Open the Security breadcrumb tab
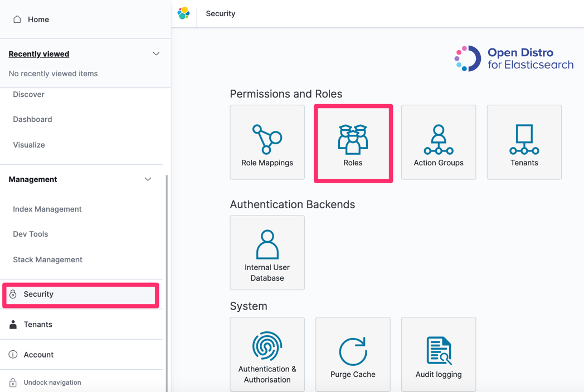584x392 pixels. click(220, 13)
